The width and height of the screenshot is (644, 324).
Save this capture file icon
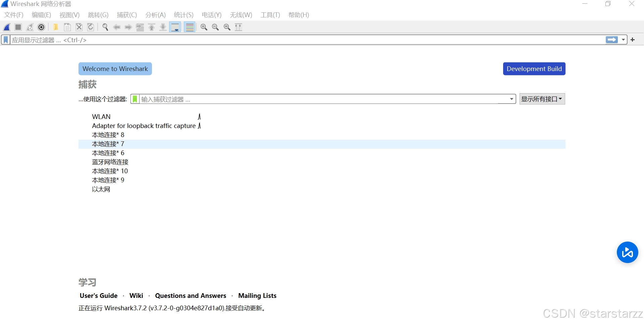(67, 27)
